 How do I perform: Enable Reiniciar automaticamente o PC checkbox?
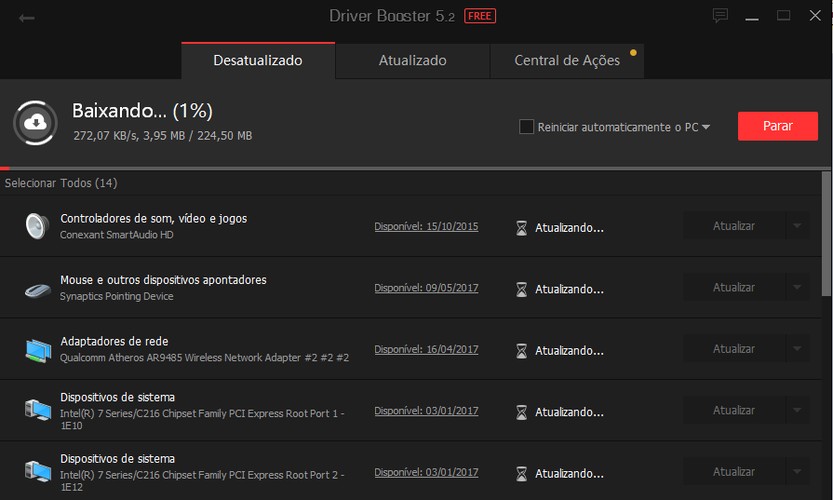pos(526,126)
